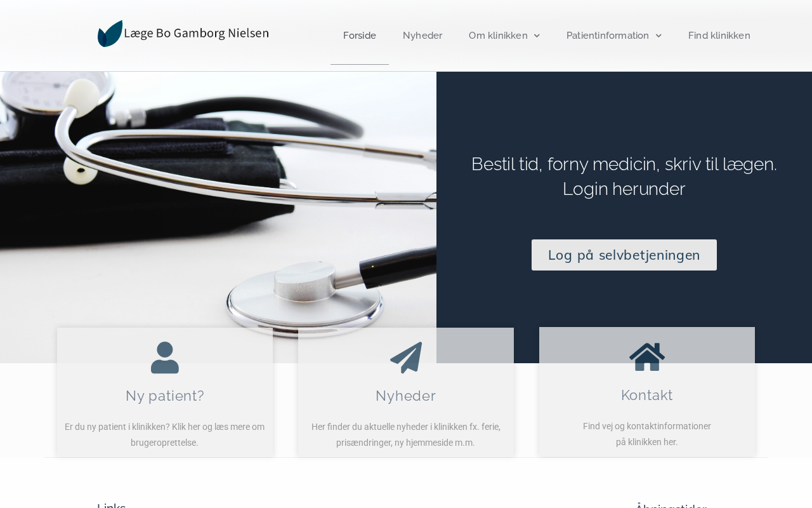Open Nyheder in the top navigation
Screen dimensions: 812x508
(422, 36)
